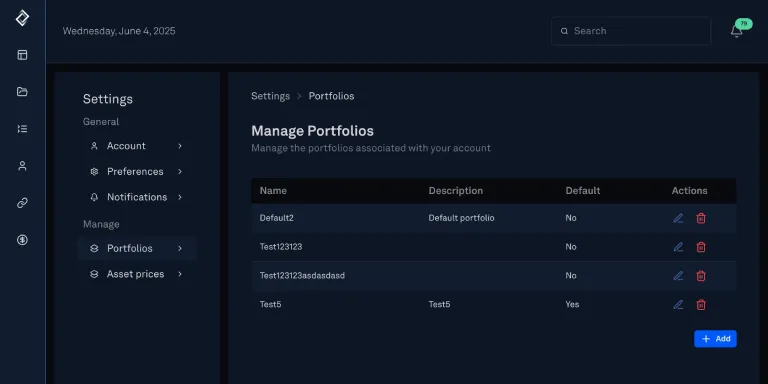This screenshot has height=384, width=768.
Task: Edit the Default2 portfolio
Action: 678,218
